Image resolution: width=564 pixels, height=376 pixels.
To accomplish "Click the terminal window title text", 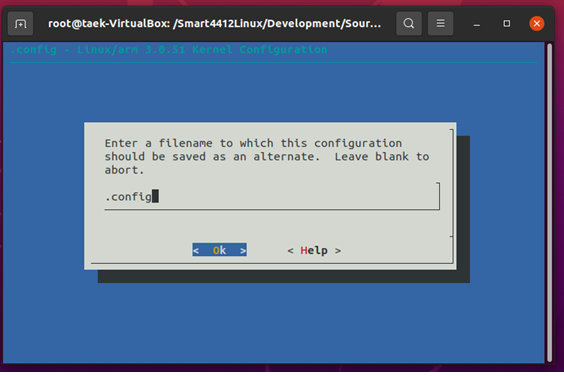I will [214, 24].
